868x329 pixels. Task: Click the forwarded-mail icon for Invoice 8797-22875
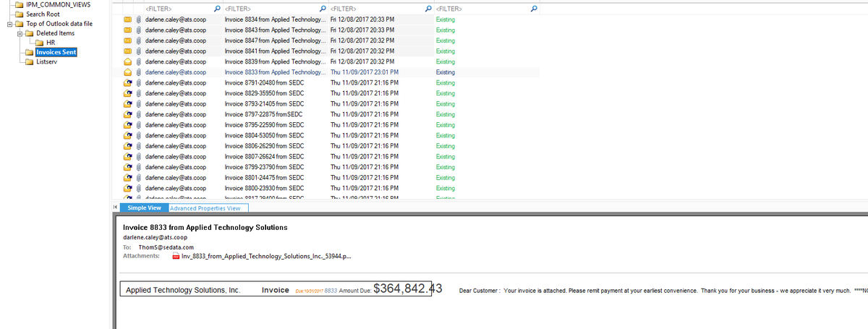click(127, 114)
